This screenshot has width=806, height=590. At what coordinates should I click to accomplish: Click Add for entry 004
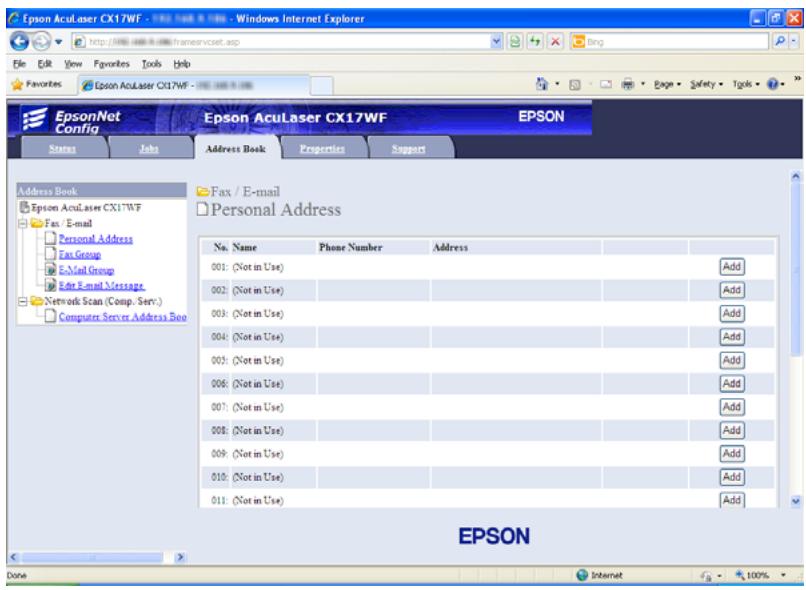click(731, 337)
